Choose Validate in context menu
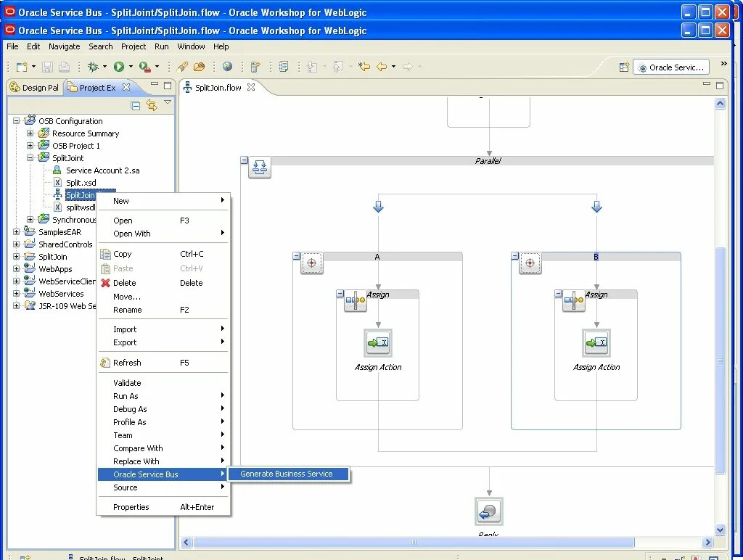 pos(163,383)
